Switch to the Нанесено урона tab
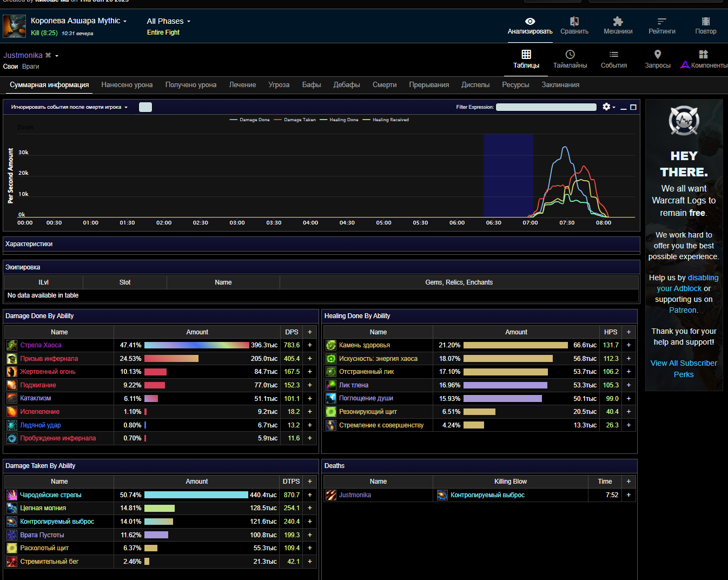Viewport: 728px width, 580px height. click(x=127, y=85)
